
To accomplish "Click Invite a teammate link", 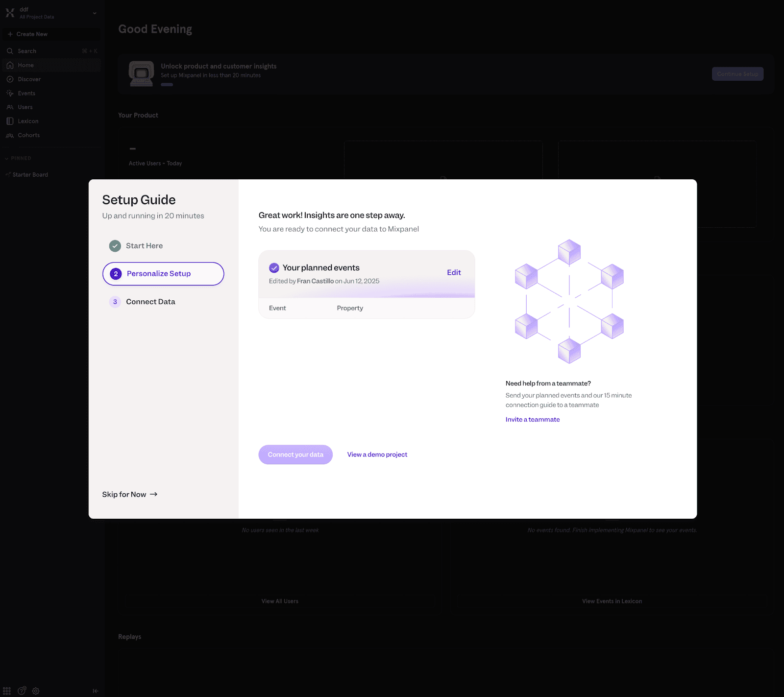I will [x=533, y=420].
